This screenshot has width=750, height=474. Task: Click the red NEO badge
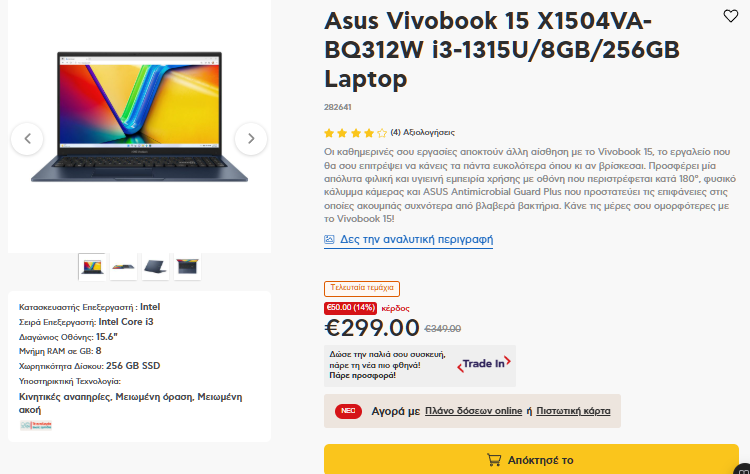(348, 411)
